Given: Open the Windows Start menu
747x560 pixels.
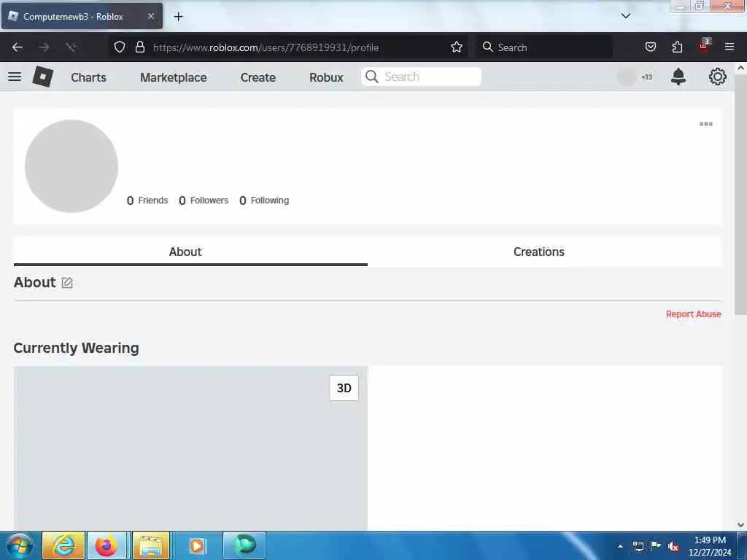Looking at the screenshot, I should [x=20, y=545].
